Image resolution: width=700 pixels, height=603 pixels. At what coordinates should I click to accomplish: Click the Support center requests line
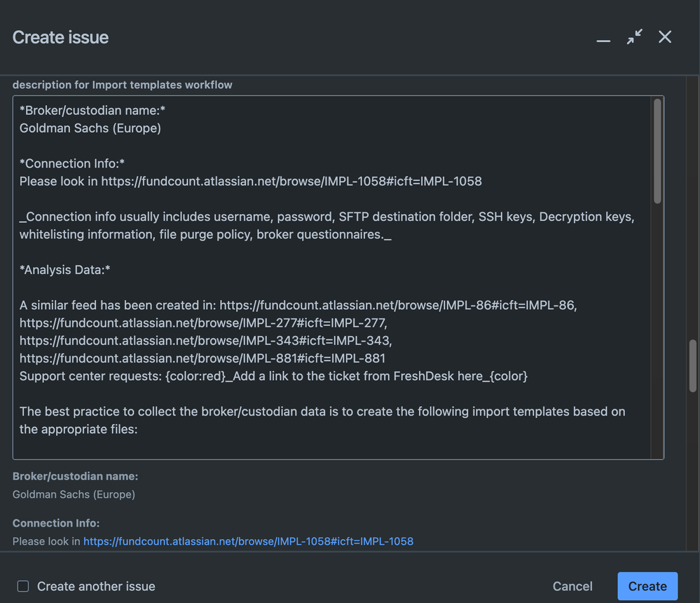273,376
